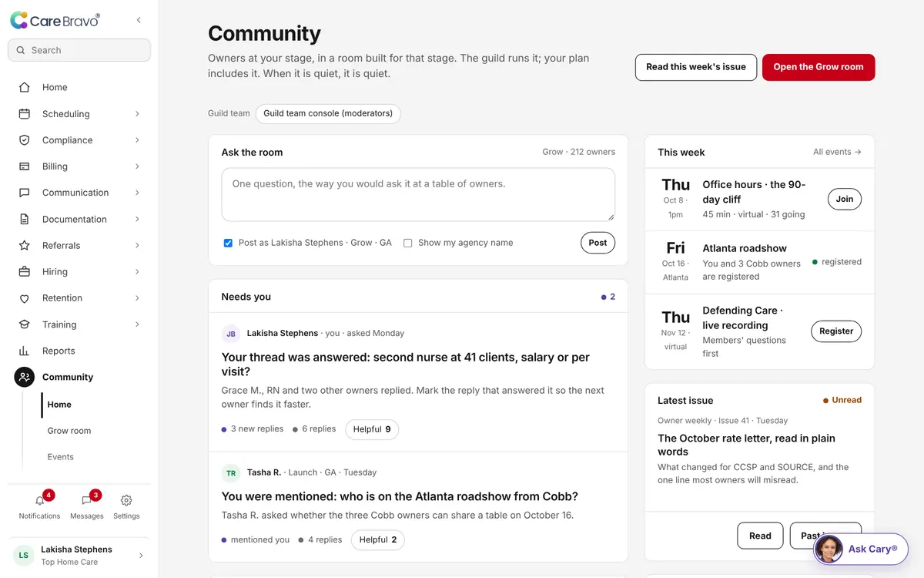Viewport: 924px width, 578px height.
Task: Click the Training graduation cap icon
Action: pyautogui.click(x=25, y=324)
